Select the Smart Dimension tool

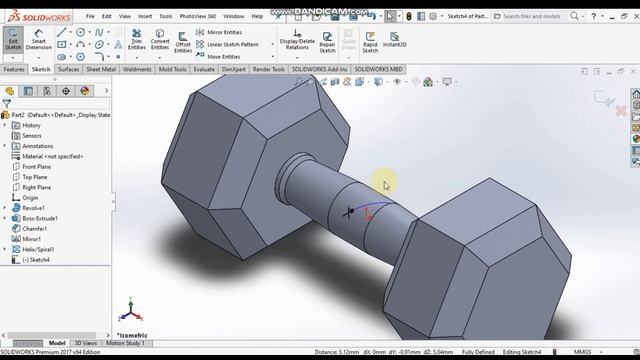click(39, 40)
